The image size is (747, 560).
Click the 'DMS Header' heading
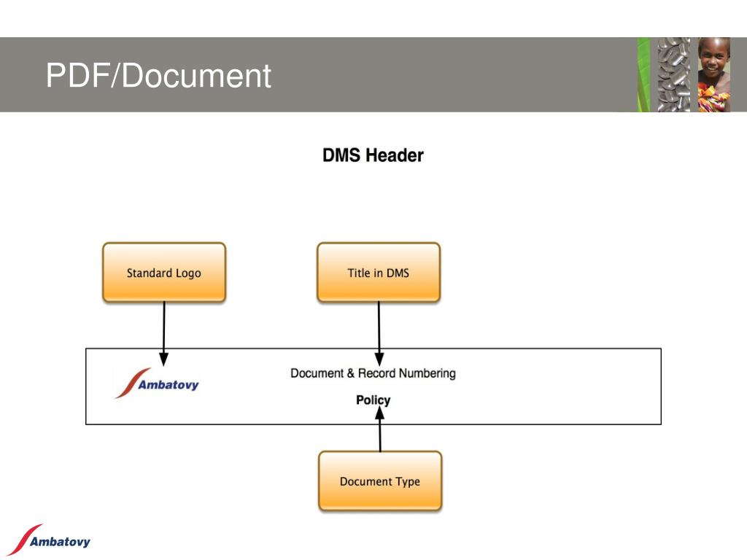pyautogui.click(x=373, y=155)
